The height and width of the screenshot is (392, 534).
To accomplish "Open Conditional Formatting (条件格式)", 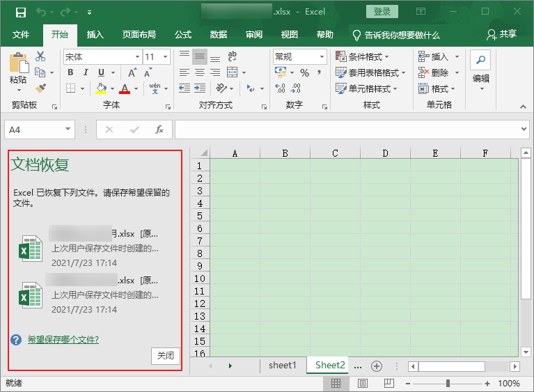I will (x=361, y=56).
